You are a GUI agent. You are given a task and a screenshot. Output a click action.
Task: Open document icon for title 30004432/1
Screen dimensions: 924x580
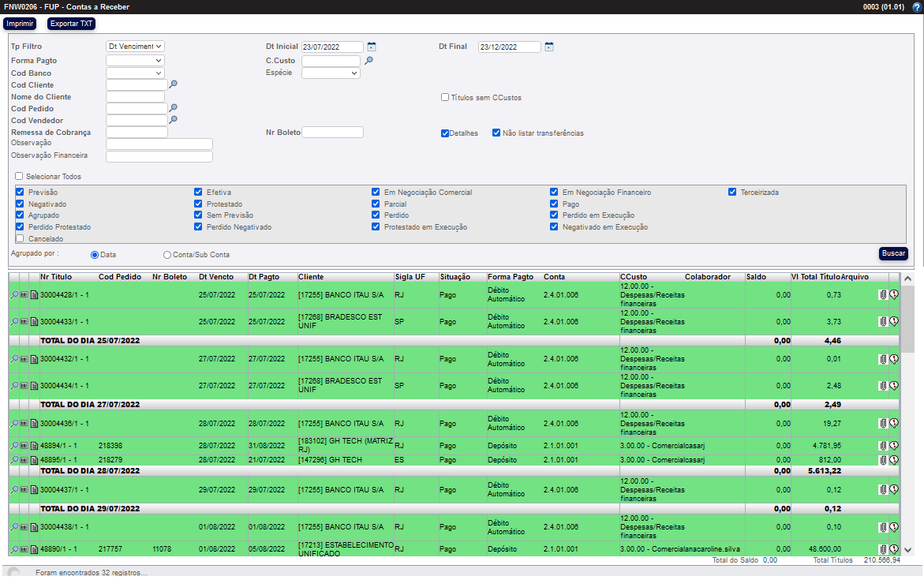(x=34, y=359)
